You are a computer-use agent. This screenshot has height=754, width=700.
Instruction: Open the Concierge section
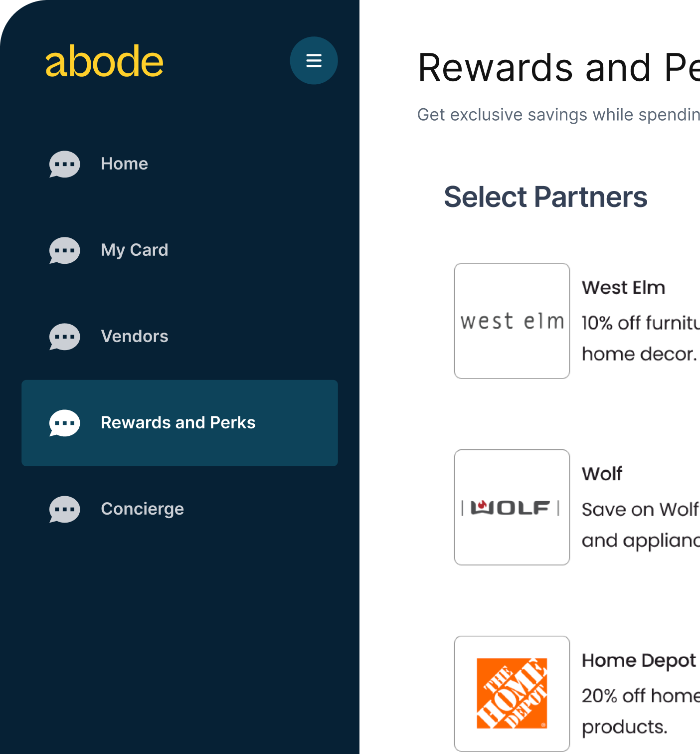[142, 509]
